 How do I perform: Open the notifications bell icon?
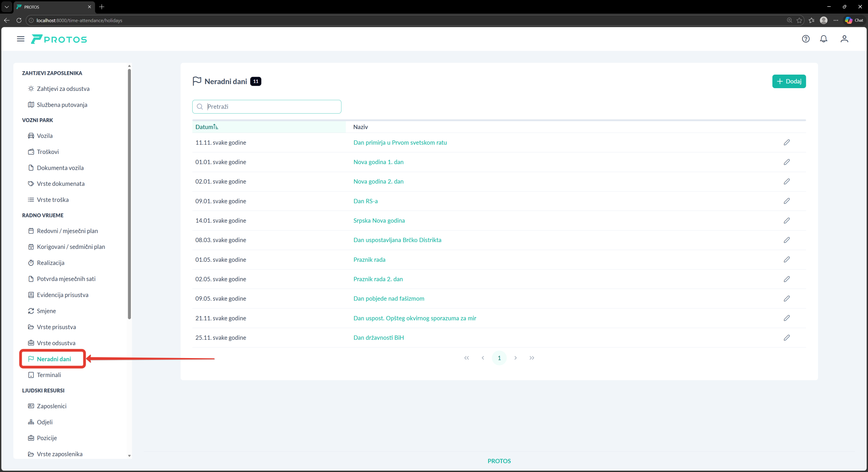(824, 39)
